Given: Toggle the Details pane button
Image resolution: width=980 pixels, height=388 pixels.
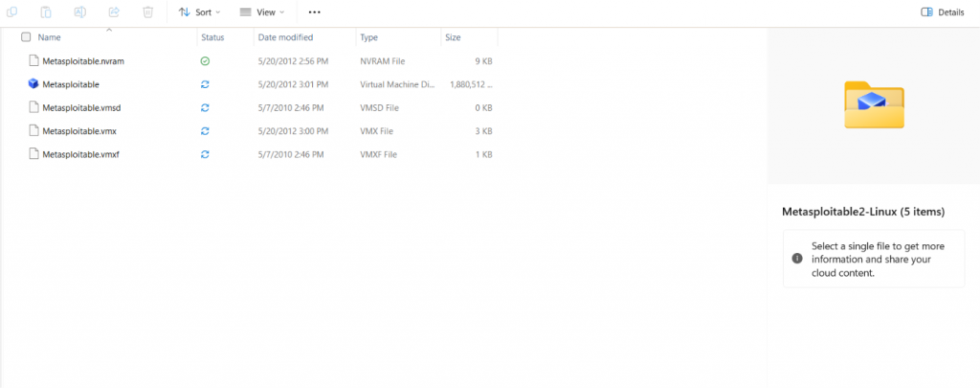Looking at the screenshot, I should coord(943,11).
